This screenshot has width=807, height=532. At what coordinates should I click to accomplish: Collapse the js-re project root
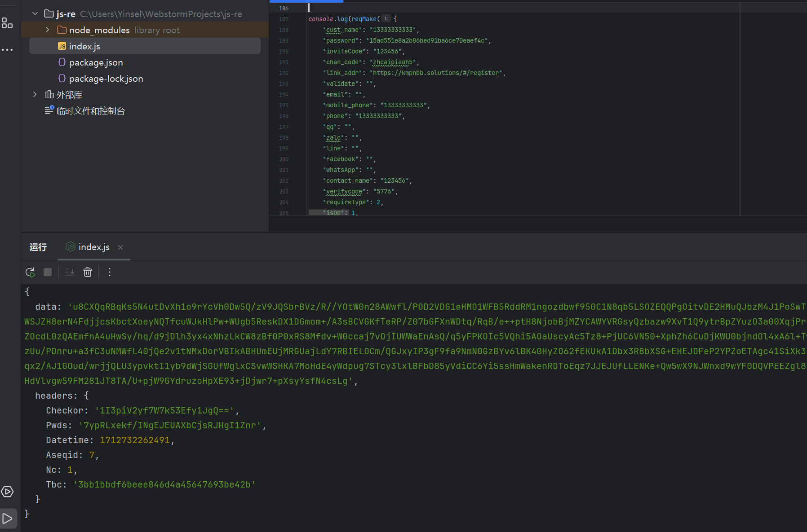tap(35, 14)
